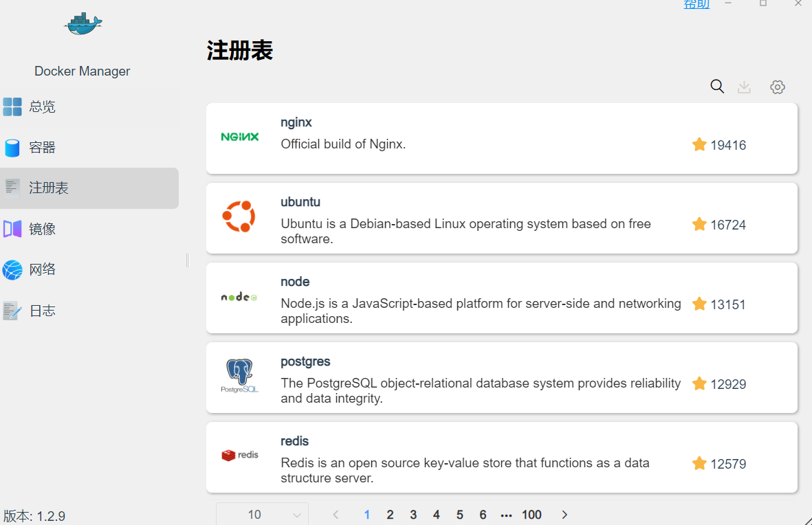Screen dimensions: 812x525
Task: Click the Ubuntu logo
Action: point(239,216)
